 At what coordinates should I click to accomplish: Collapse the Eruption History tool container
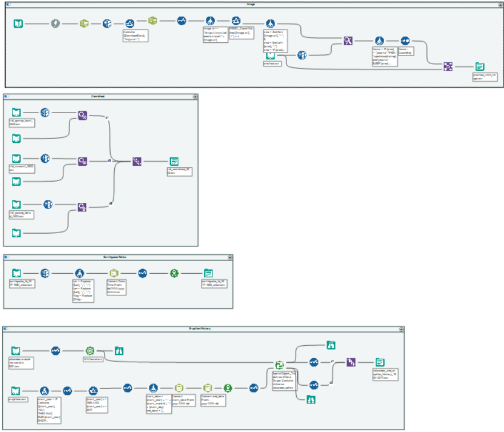point(401,329)
